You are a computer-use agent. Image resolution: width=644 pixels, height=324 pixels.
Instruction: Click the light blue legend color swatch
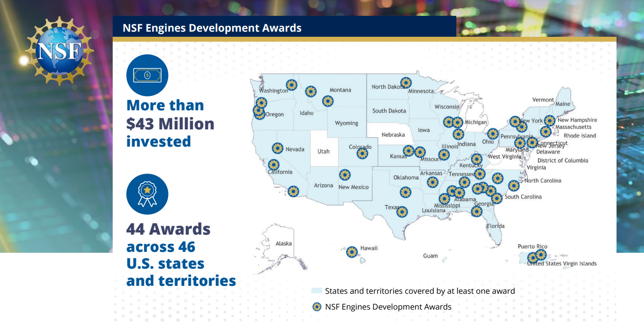317,291
